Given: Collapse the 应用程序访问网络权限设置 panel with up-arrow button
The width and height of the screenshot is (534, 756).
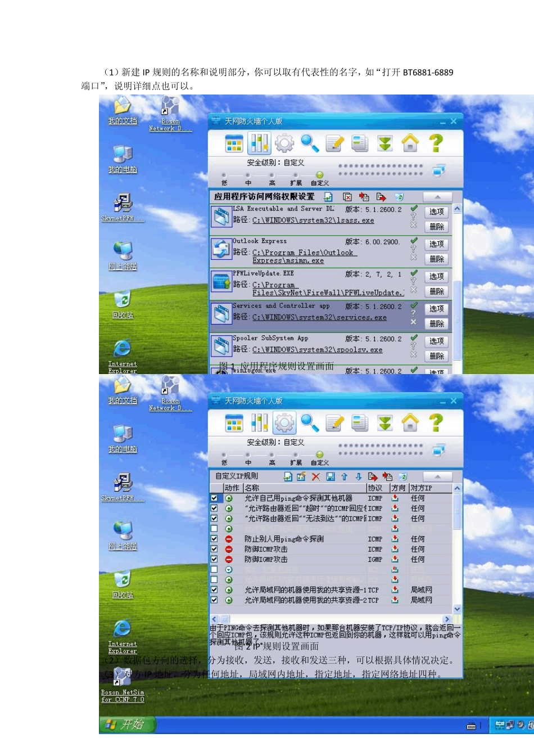Looking at the screenshot, I should [437, 197].
